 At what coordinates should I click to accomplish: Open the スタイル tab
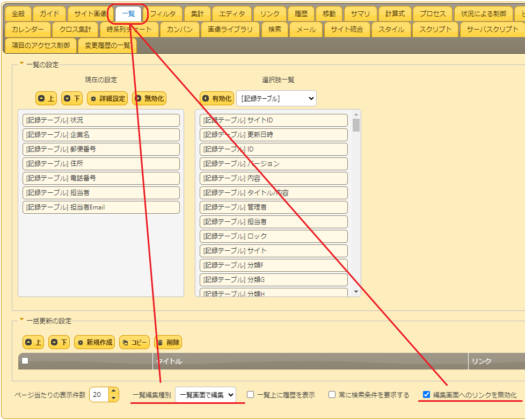(x=391, y=30)
